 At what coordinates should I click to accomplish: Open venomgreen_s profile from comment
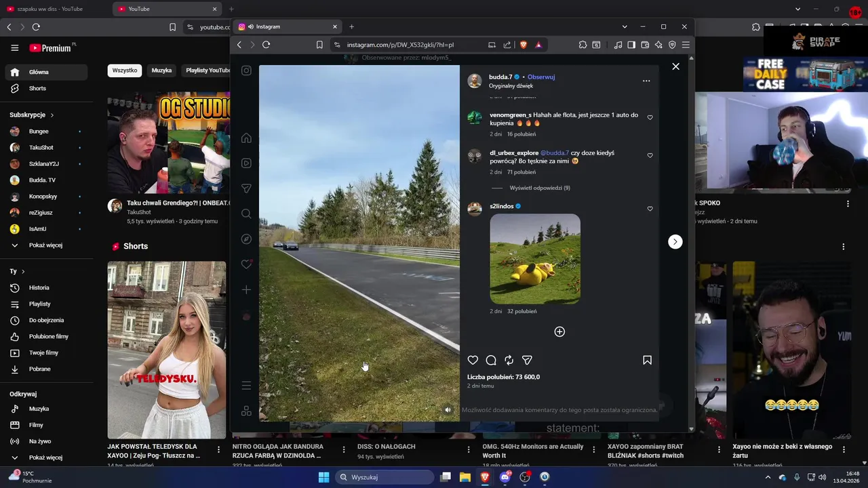click(x=510, y=115)
